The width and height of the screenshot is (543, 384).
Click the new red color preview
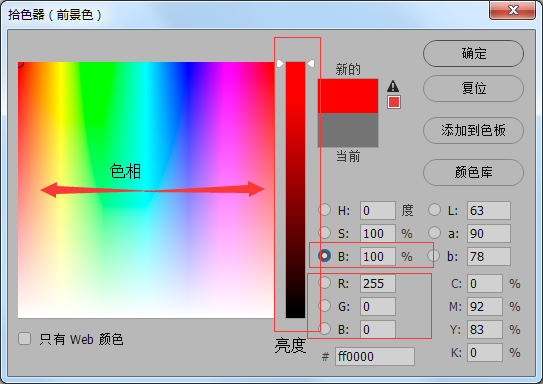pyautogui.click(x=348, y=96)
